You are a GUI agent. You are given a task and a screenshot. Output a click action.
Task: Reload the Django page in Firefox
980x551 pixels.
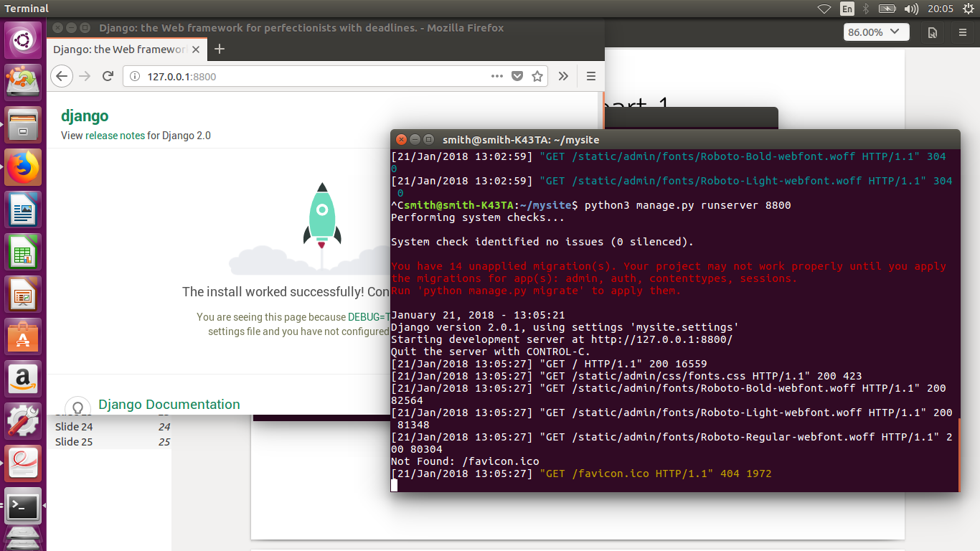pyautogui.click(x=108, y=76)
